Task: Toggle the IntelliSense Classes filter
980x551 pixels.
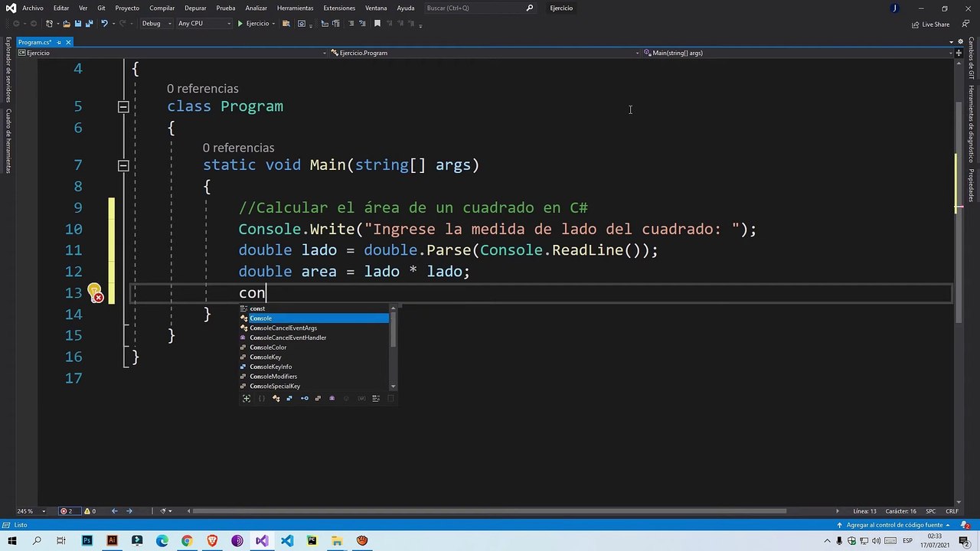Action: tap(276, 398)
